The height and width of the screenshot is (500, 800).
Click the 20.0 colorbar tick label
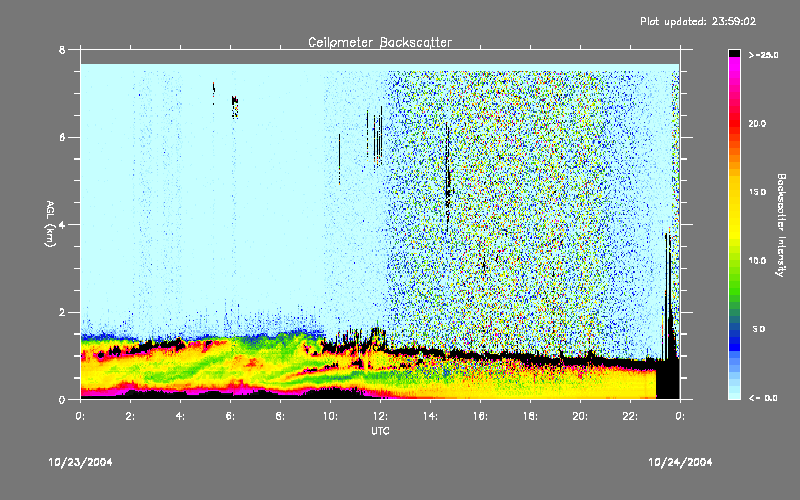tap(757, 123)
